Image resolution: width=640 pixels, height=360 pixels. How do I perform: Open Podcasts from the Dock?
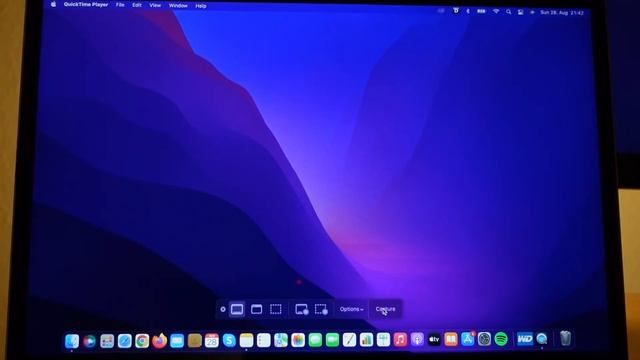point(417,339)
